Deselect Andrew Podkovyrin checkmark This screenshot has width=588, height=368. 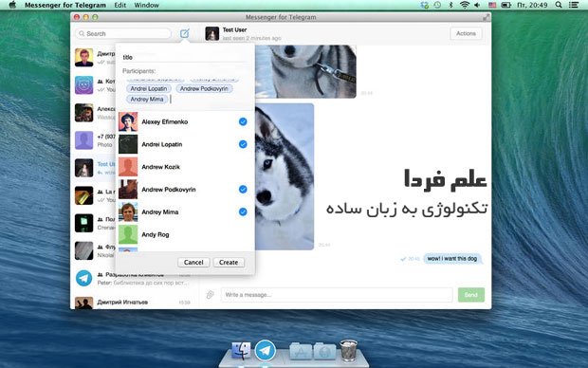243,189
